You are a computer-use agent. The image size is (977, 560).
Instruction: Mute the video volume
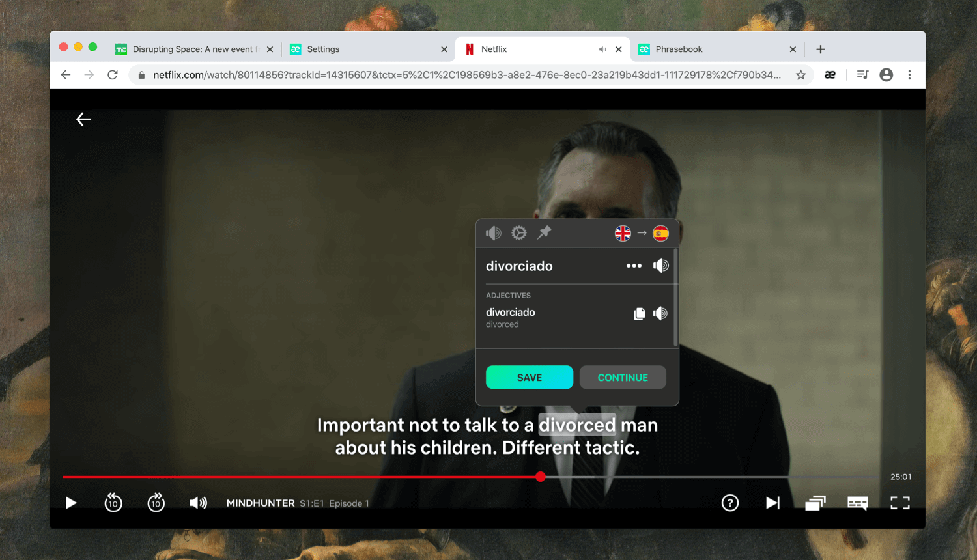[199, 503]
